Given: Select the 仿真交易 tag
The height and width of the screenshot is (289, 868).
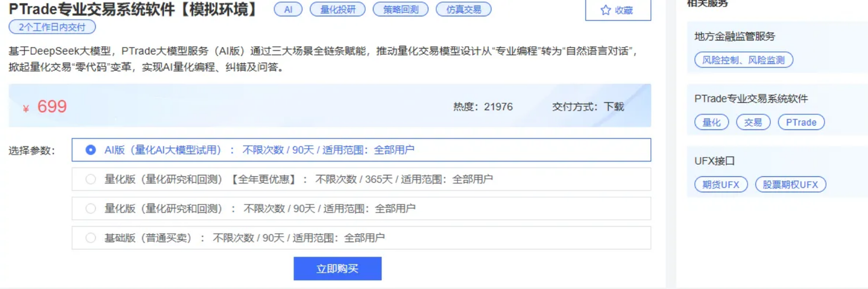Looking at the screenshot, I should point(464,10).
